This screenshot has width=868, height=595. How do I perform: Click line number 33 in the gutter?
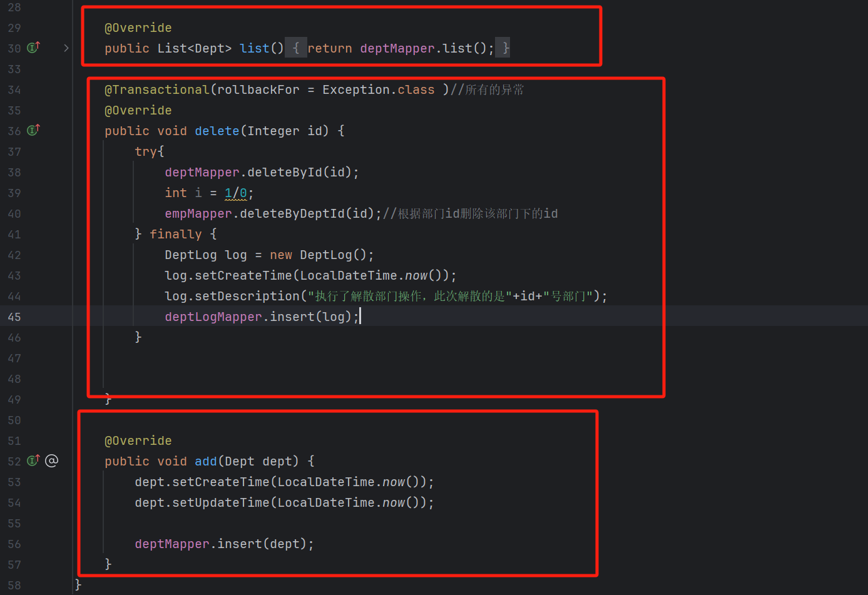[x=14, y=69]
